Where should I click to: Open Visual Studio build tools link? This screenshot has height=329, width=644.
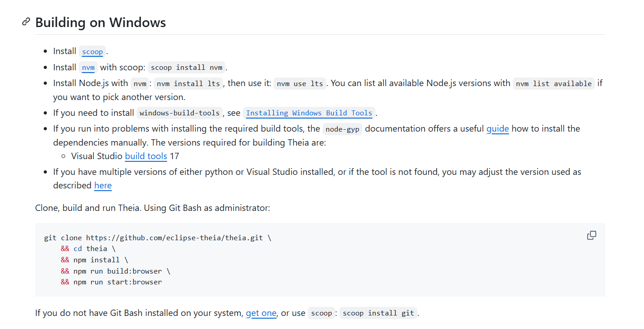(x=146, y=156)
